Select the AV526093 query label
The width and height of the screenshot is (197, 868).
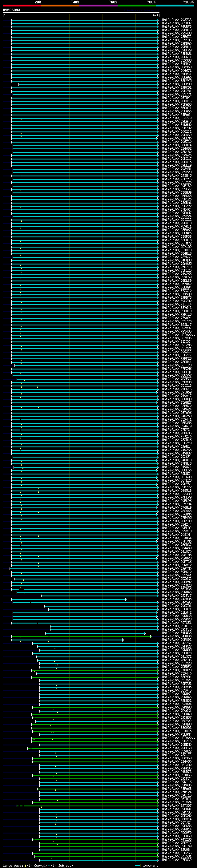click(x=11, y=10)
